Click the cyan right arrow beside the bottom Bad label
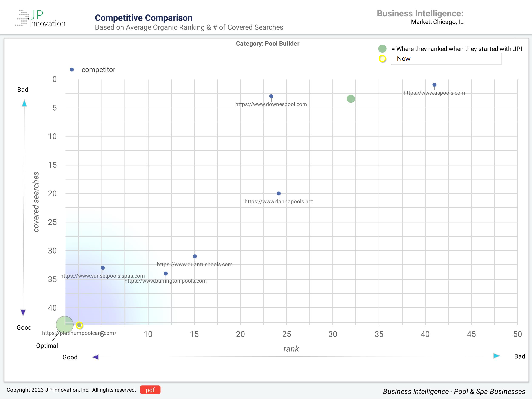 click(497, 356)
